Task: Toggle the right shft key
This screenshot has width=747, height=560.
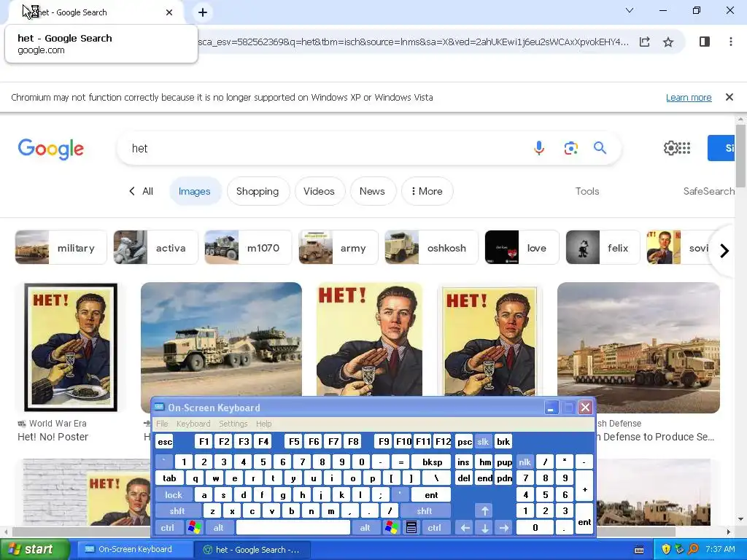Action: pos(425,511)
